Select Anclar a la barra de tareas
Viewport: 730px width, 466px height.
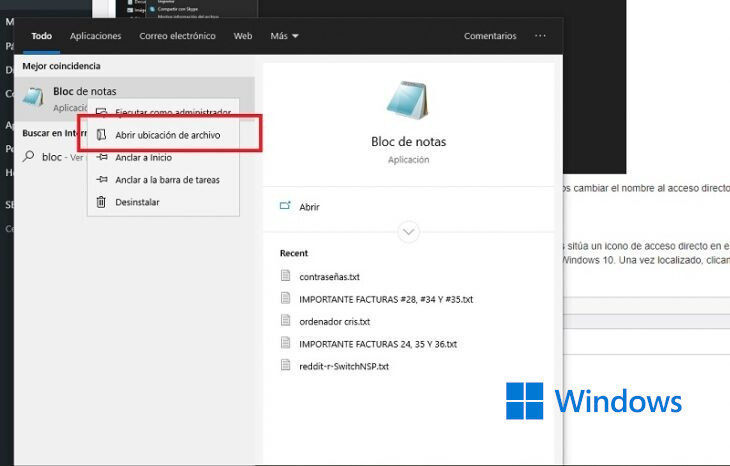click(x=163, y=180)
